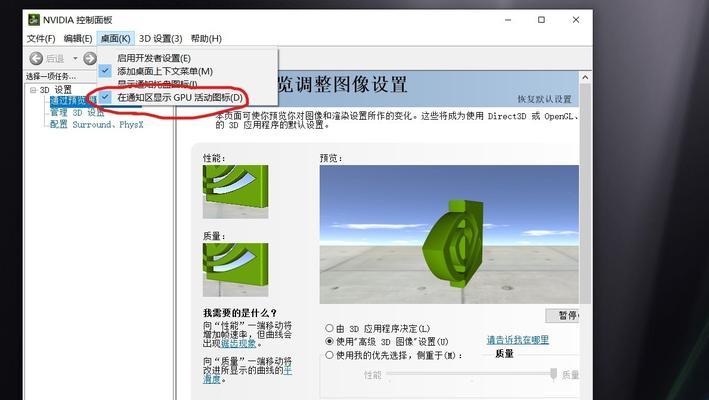Viewport: 709px width, 400px height.
Task: Click the back arrow toolbar icon
Action: (x=36, y=58)
